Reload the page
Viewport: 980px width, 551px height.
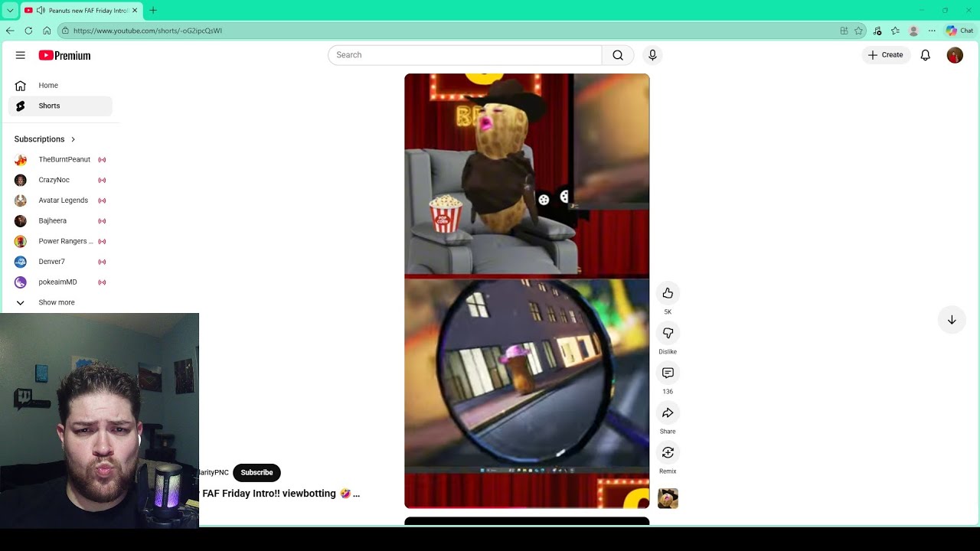28,31
